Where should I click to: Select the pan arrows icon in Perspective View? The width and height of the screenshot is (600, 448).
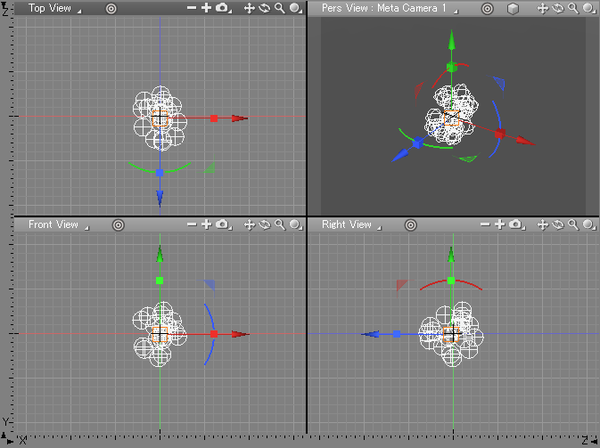543,8
